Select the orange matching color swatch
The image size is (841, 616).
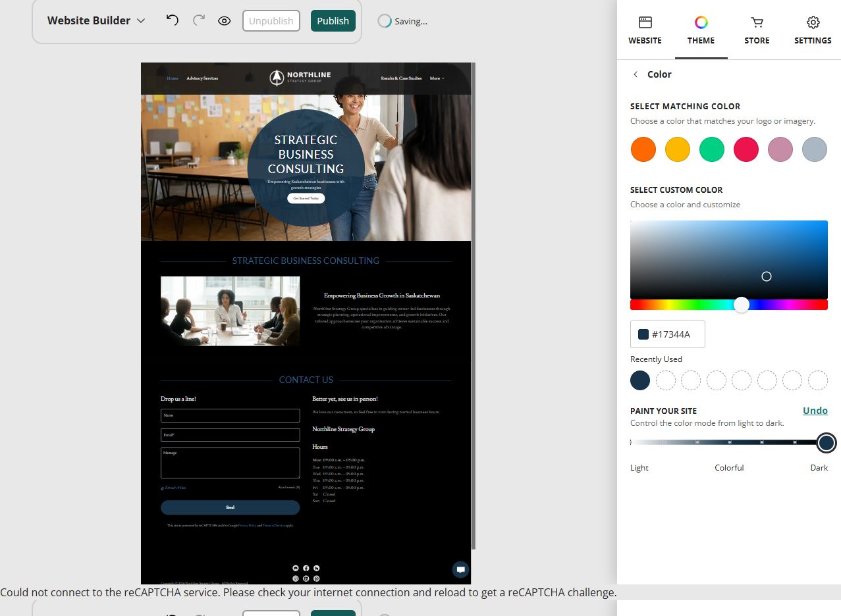pos(643,149)
